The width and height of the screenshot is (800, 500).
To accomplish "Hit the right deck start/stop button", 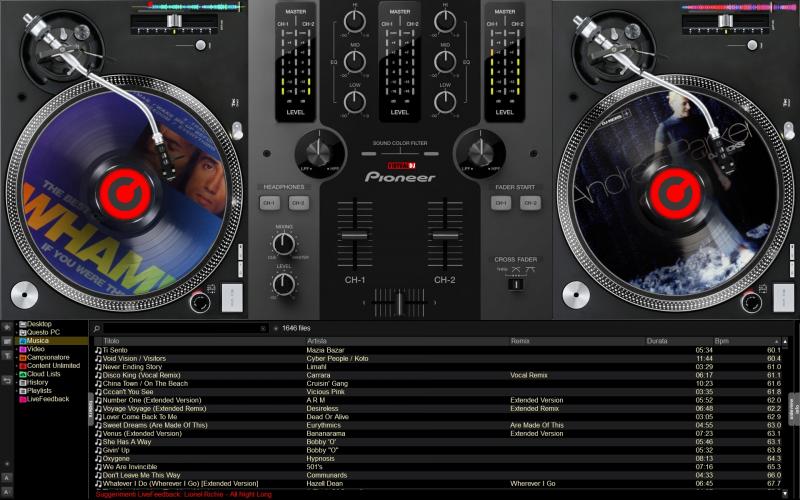I will click(784, 298).
